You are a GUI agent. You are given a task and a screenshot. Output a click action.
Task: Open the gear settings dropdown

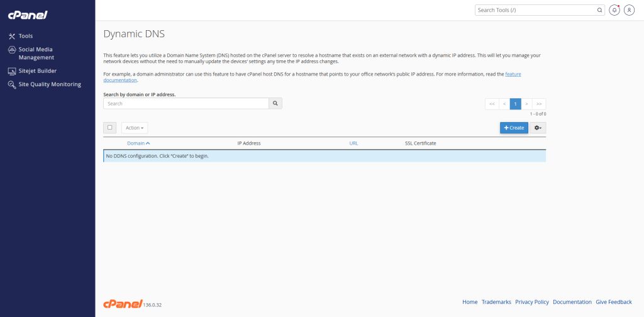(x=538, y=128)
